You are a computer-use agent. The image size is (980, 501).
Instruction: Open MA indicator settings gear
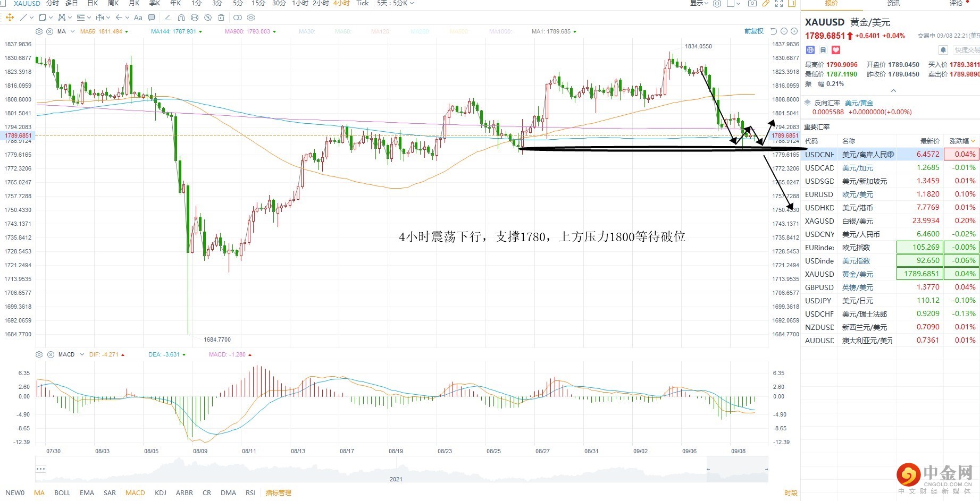39,31
